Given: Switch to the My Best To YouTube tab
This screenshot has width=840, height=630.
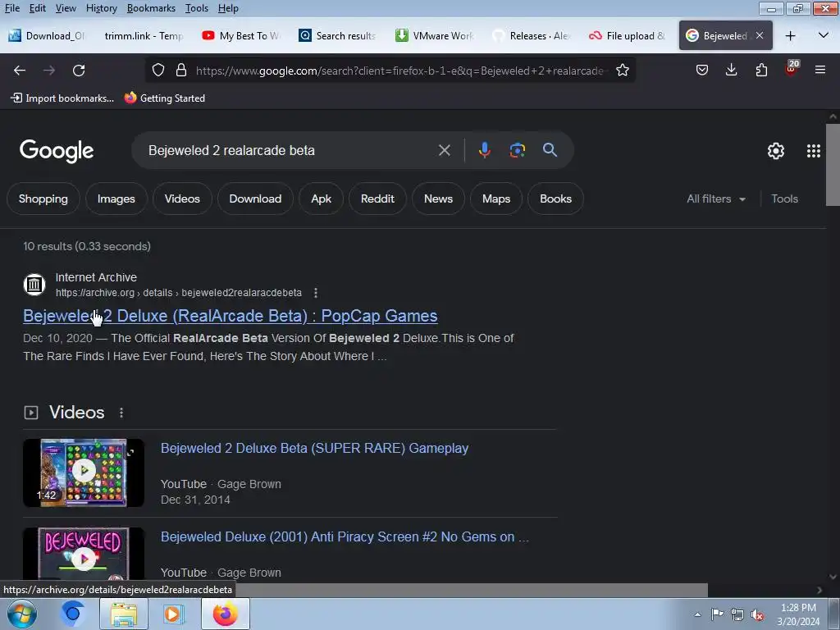Looking at the screenshot, I should pyautogui.click(x=241, y=36).
